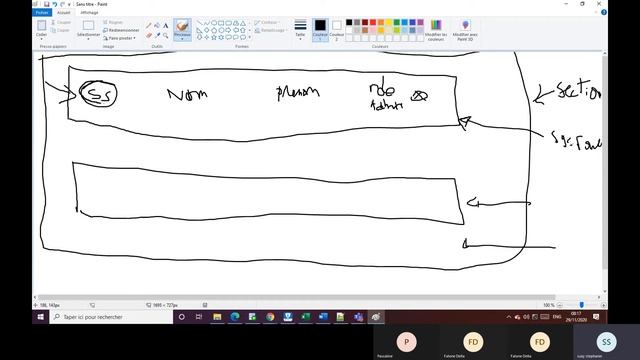Image resolution: width=640 pixels, height=360 pixels.
Task: Open Modifier les couleurs editor
Action: coord(436,30)
